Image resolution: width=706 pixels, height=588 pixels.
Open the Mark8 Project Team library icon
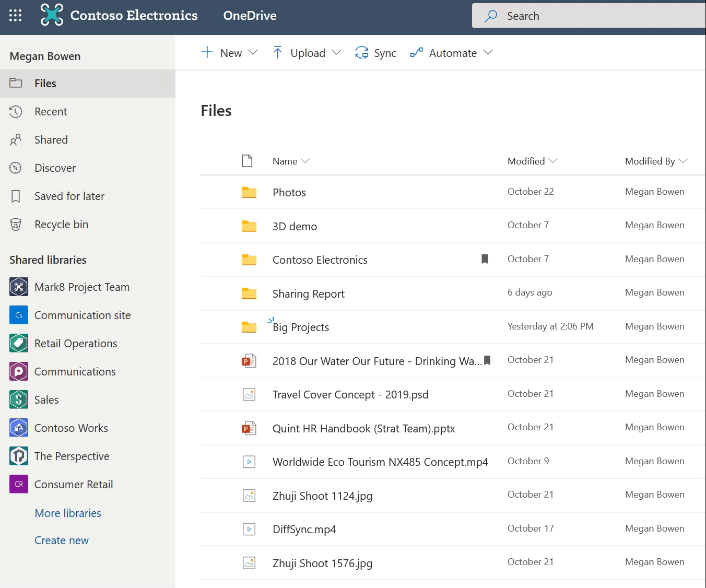[19, 287]
